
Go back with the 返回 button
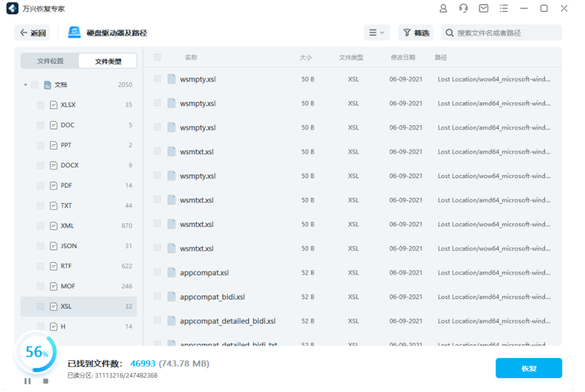(33, 32)
